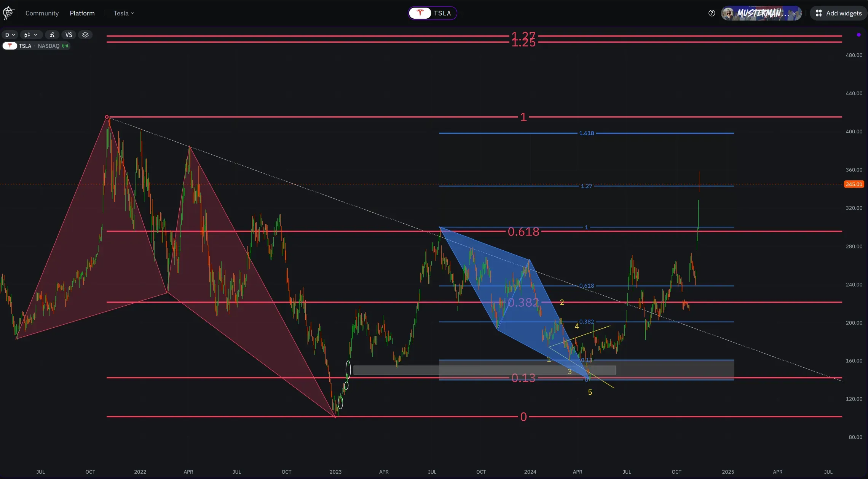Viewport: 868px width, 479px height.
Task: Select the red Fibonacci level 0 label
Action: [x=523, y=417]
